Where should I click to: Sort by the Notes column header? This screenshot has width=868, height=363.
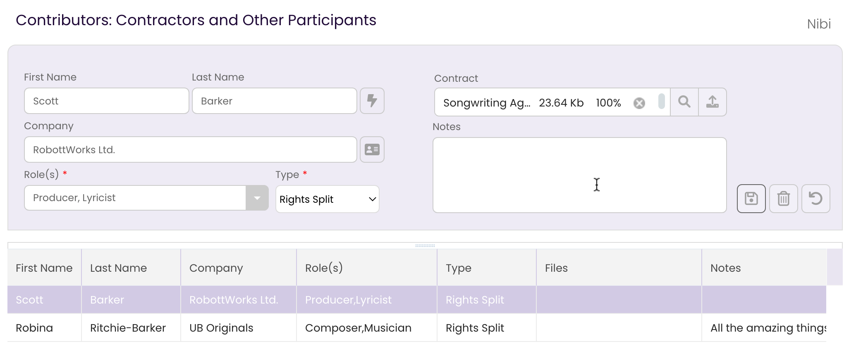pos(764,268)
